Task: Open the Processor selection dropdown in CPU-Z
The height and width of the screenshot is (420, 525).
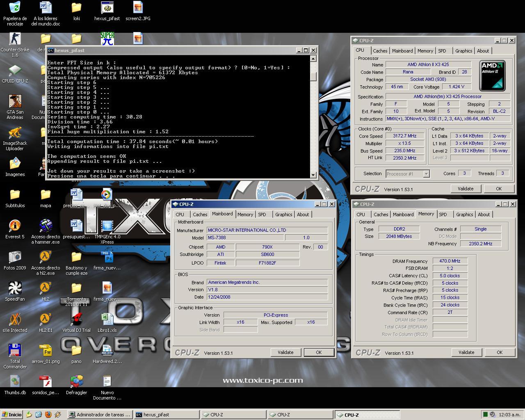Action: (x=426, y=174)
